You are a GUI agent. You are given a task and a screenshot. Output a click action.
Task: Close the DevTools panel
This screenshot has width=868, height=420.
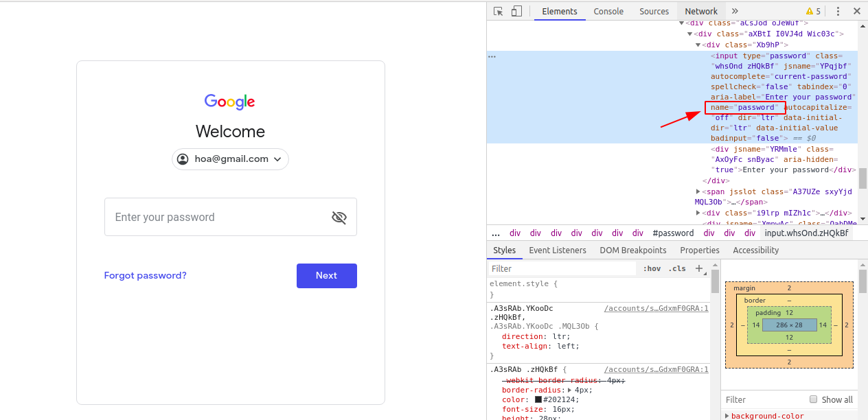[x=857, y=11]
